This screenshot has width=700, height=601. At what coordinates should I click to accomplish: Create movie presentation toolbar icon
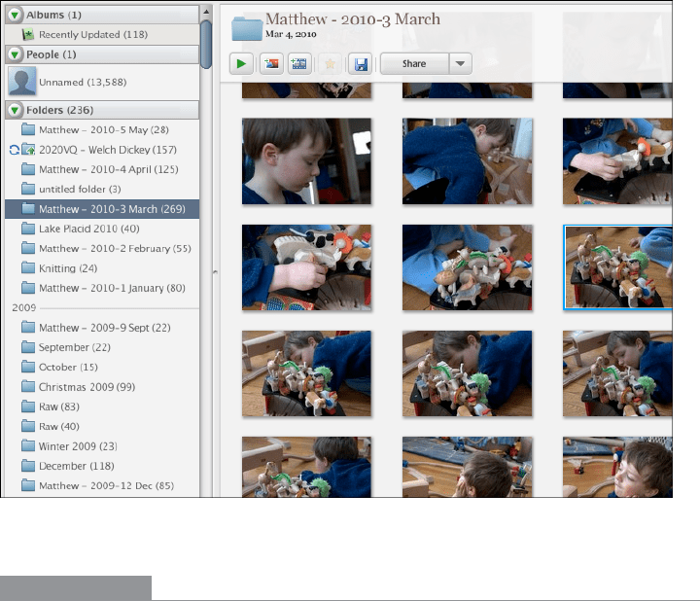(299, 64)
